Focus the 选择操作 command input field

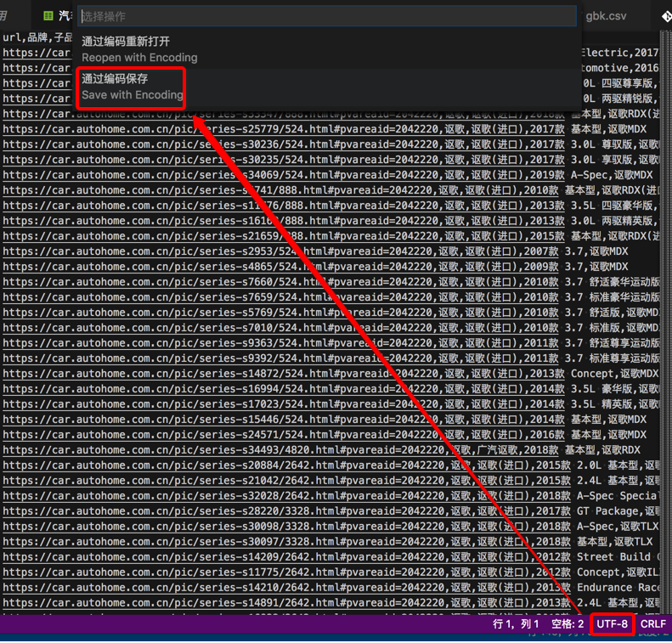[328, 16]
